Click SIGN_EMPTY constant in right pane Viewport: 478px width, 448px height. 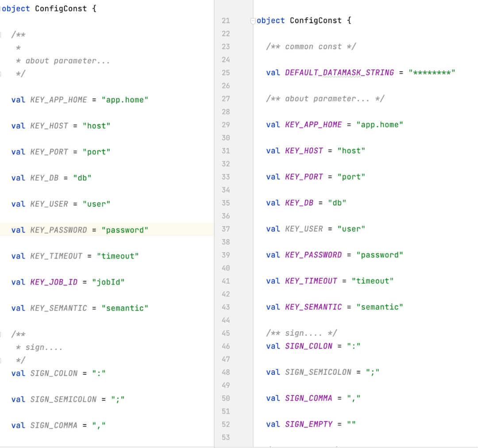[308, 424]
